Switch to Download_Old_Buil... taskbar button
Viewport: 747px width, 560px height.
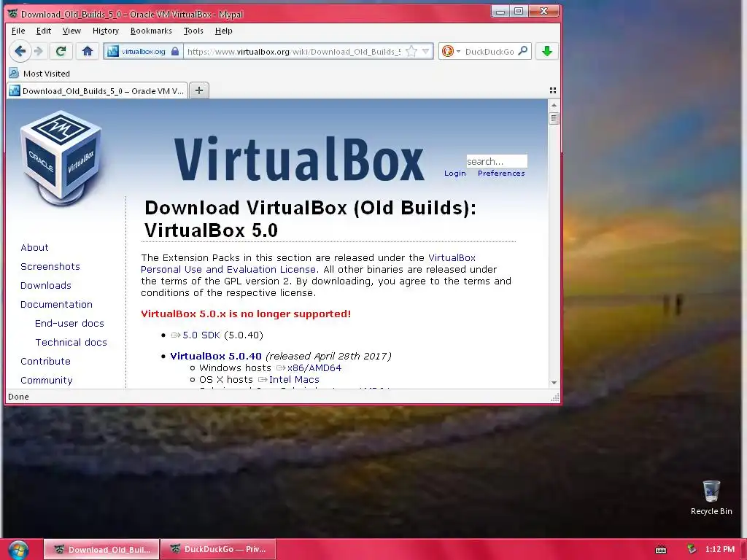tap(101, 550)
